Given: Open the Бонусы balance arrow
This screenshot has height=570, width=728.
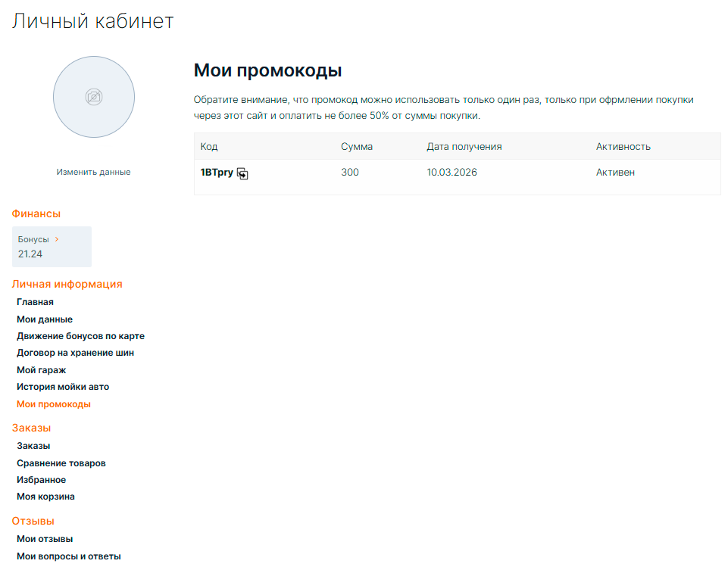Looking at the screenshot, I should [x=57, y=239].
